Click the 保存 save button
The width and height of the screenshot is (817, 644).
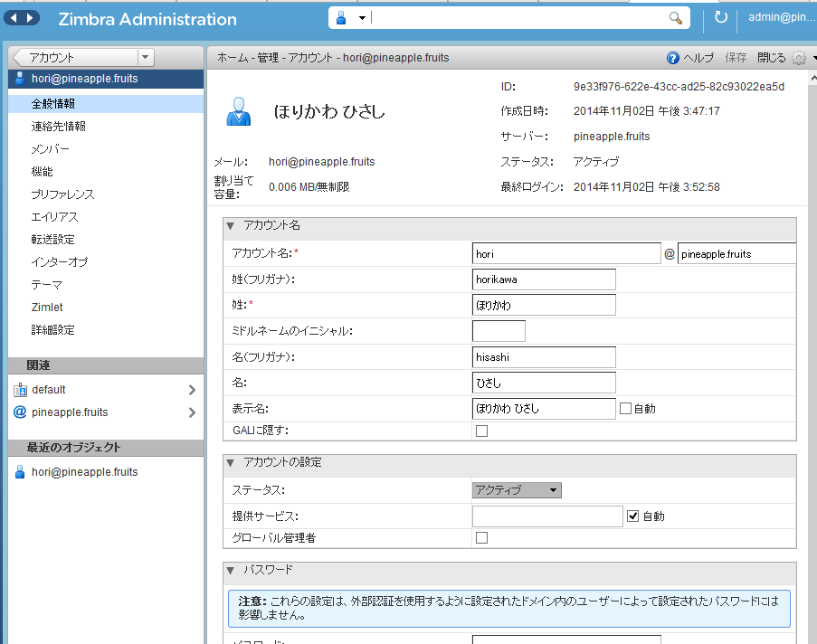click(736, 58)
